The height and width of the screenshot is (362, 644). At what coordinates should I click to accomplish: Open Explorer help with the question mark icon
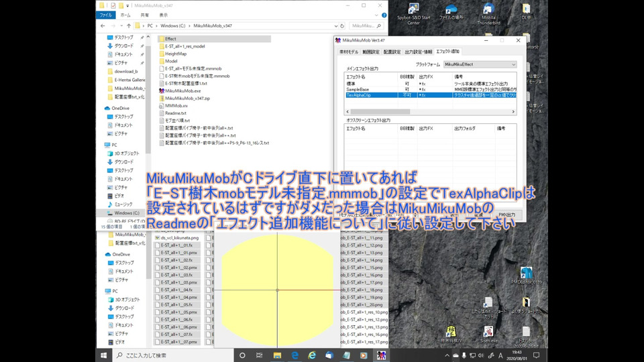click(x=384, y=15)
